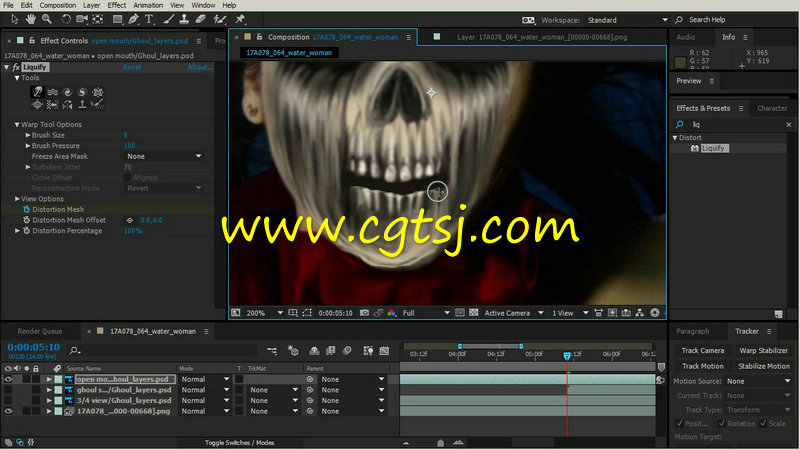Screen dimensions: 800x450
Task: Choose the Liquify Reflection tool
Action: [x=67, y=105]
